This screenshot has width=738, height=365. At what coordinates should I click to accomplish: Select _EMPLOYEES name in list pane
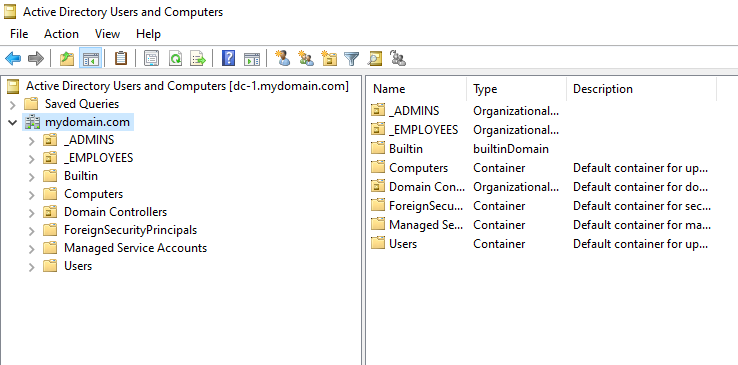tap(424, 130)
